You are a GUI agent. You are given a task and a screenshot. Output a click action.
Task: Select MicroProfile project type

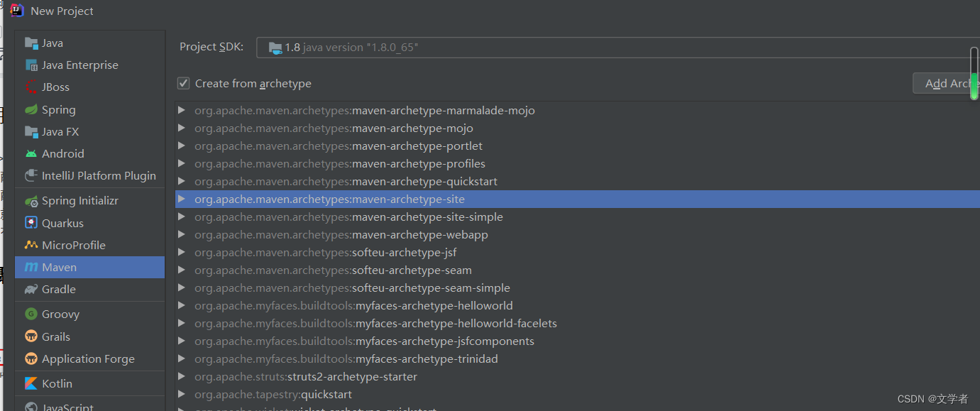[x=90, y=245]
